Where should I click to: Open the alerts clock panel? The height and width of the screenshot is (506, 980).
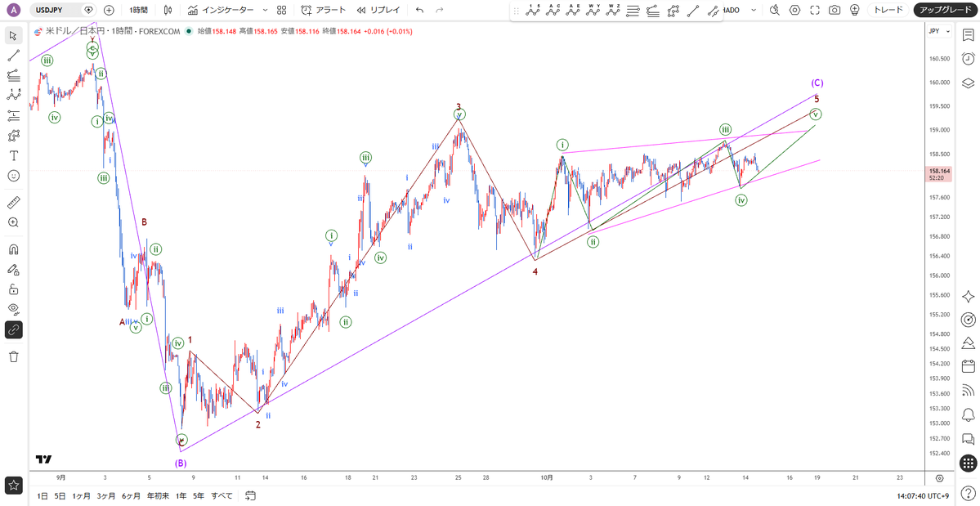(968, 59)
